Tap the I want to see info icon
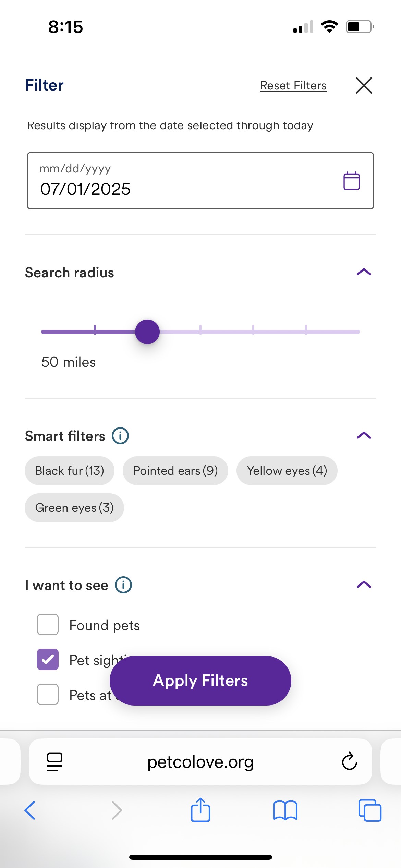The height and width of the screenshot is (868, 401). (x=123, y=585)
